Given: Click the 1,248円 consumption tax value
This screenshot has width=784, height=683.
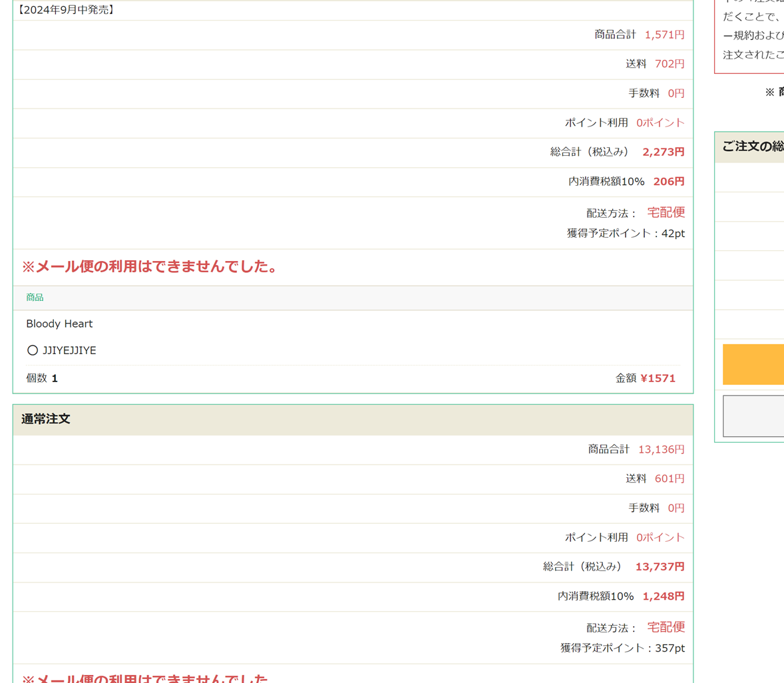Looking at the screenshot, I should click(x=663, y=596).
